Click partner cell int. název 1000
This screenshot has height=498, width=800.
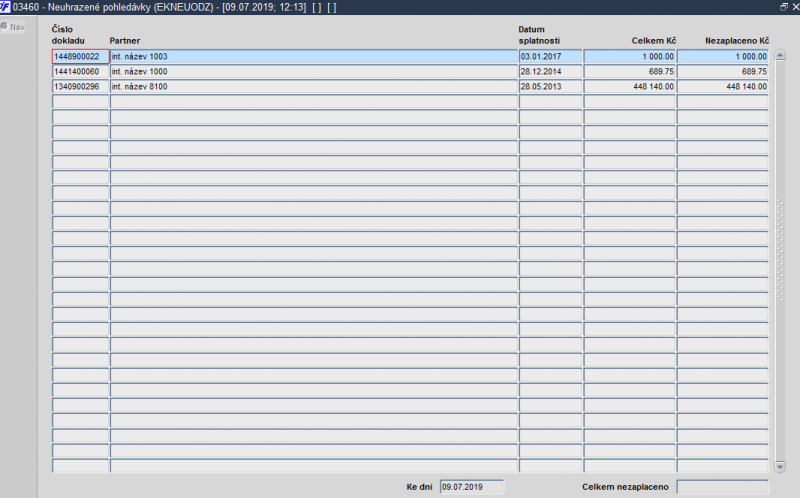(314, 71)
